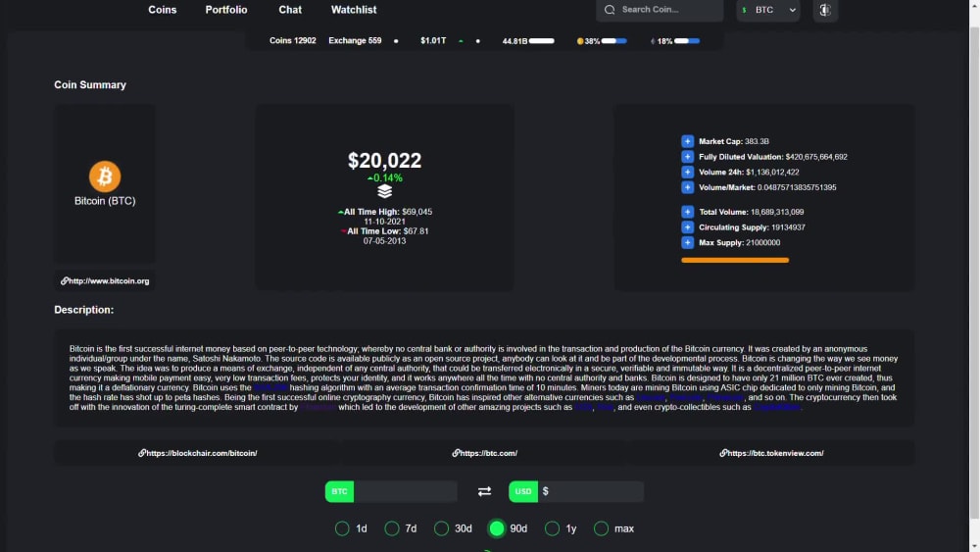The height and width of the screenshot is (552, 980).
Task: Open the Watchlist page
Action: pos(354,10)
